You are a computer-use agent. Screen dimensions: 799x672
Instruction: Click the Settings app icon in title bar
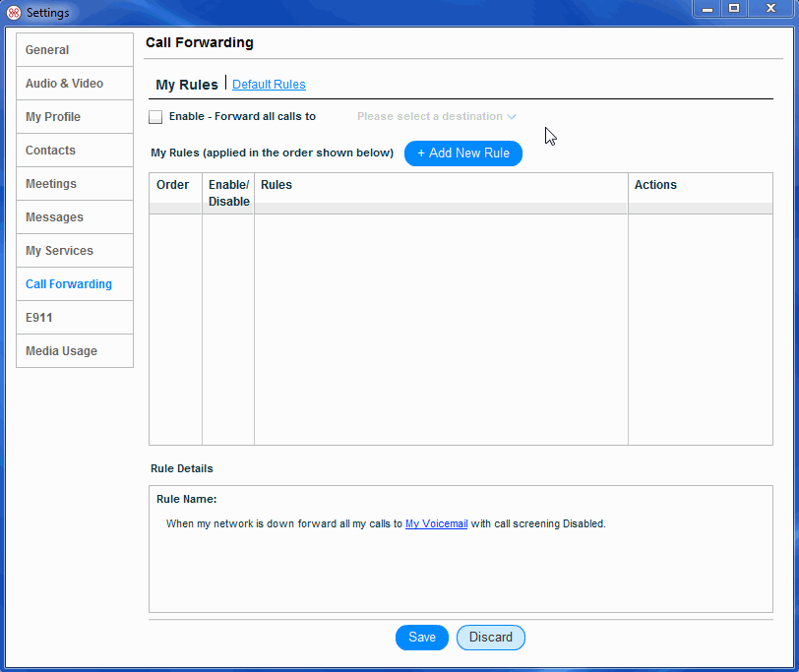(x=14, y=13)
